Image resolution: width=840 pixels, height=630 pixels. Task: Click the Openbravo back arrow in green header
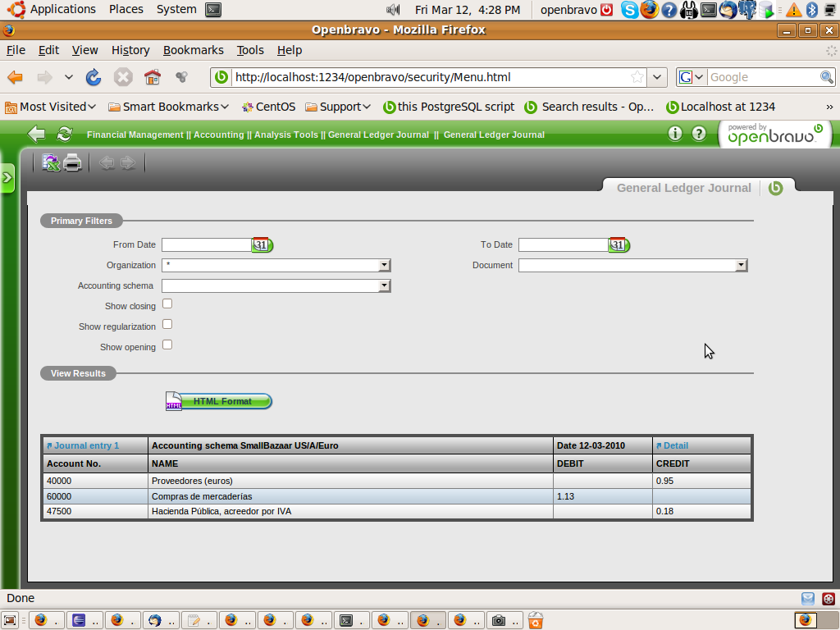click(x=36, y=134)
